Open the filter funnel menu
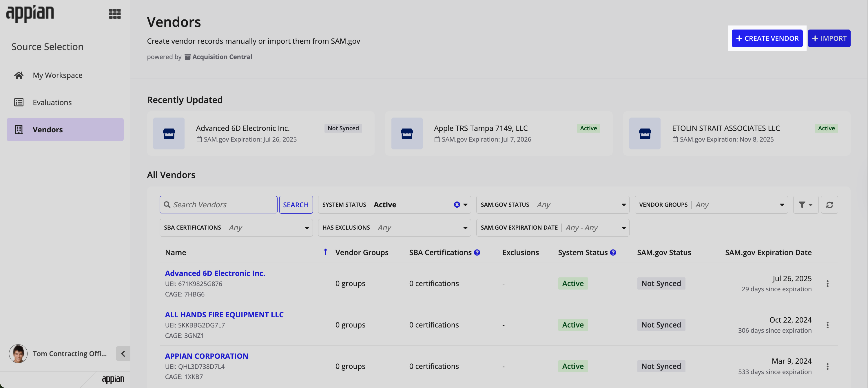 pos(805,204)
